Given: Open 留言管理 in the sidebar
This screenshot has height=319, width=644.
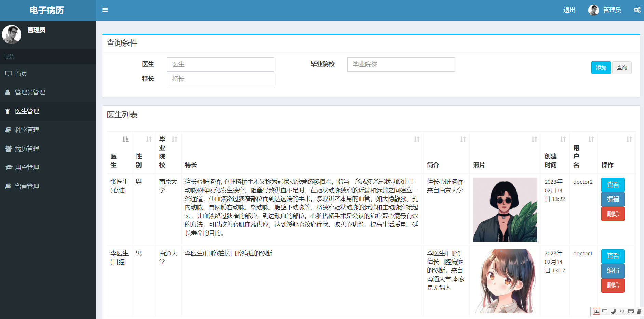Looking at the screenshot, I should pos(48,187).
